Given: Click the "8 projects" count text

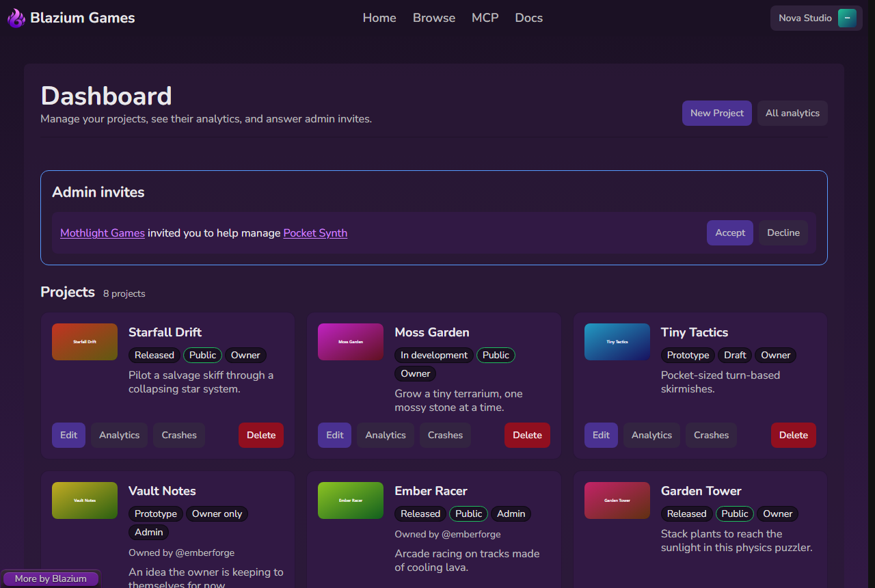Looking at the screenshot, I should 124,293.
